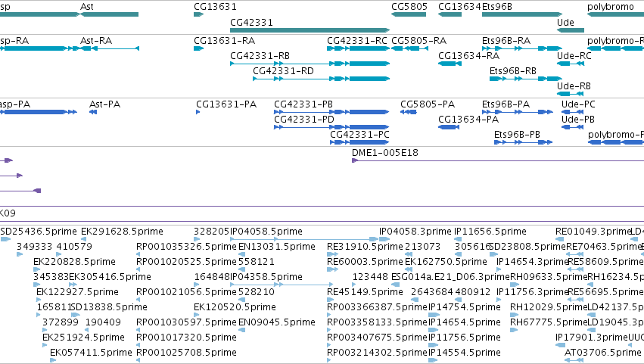Select transcript CG13634-RA
This screenshot has height=364, width=644.
(469, 56)
